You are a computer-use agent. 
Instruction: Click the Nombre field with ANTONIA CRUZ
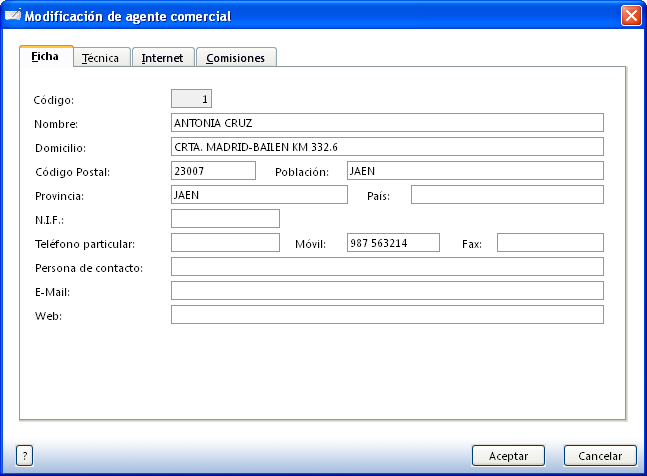point(387,123)
